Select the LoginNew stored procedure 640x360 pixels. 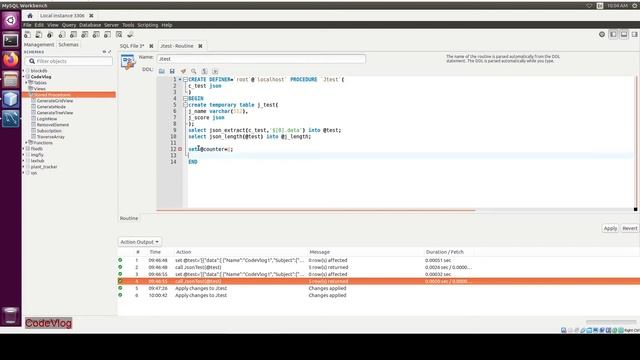click(47, 119)
